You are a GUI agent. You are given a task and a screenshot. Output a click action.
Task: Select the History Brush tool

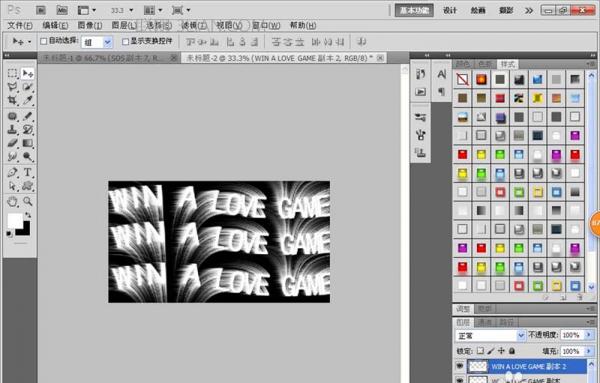tap(28, 130)
